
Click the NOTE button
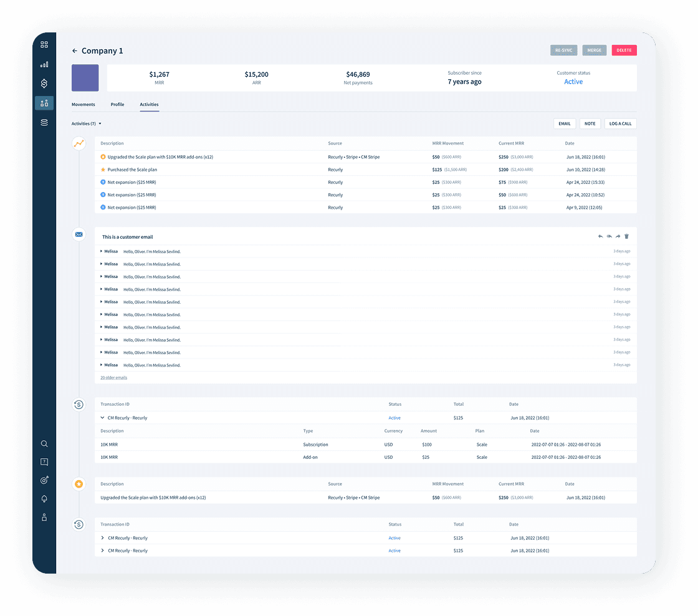[x=590, y=124]
